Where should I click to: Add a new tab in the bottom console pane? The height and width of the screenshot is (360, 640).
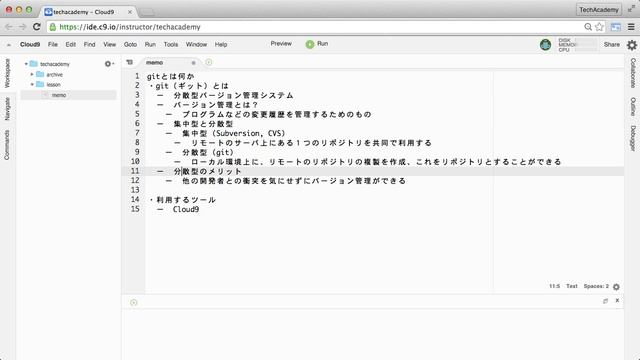point(133,302)
